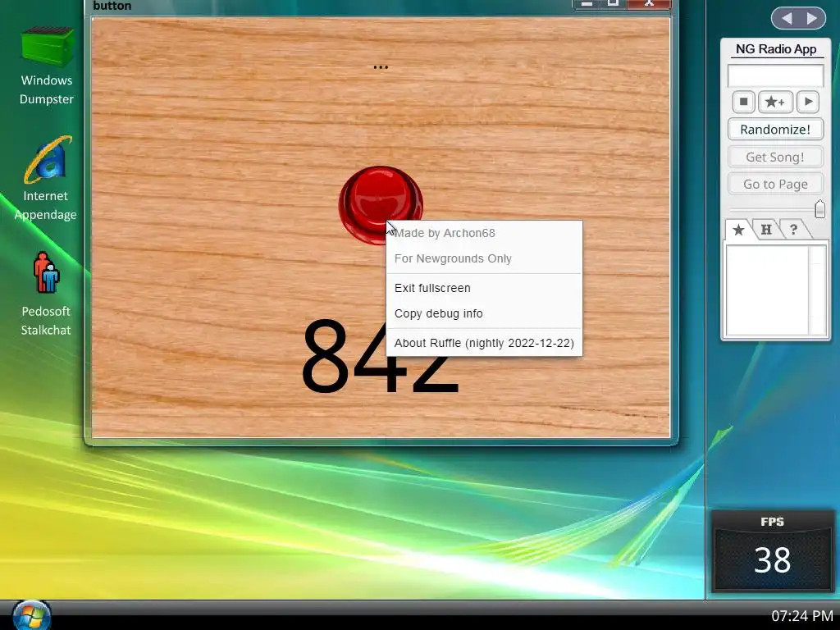Click the Randomize! button

pyautogui.click(x=775, y=130)
